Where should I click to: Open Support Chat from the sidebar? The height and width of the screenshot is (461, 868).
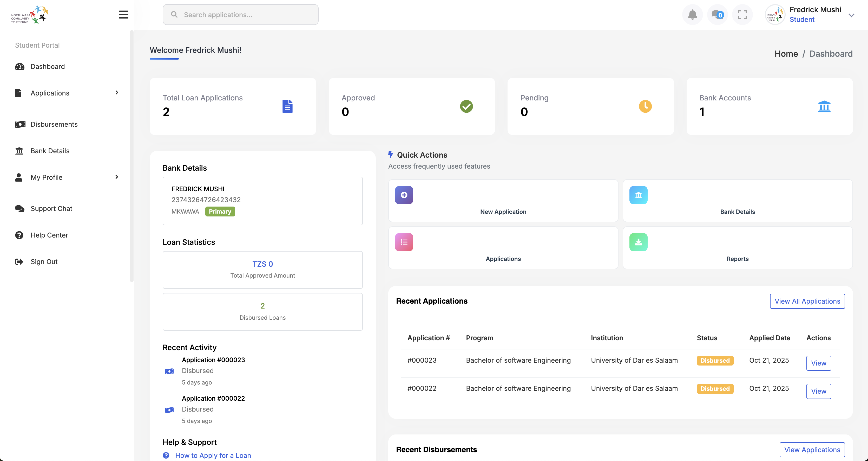pyautogui.click(x=51, y=209)
